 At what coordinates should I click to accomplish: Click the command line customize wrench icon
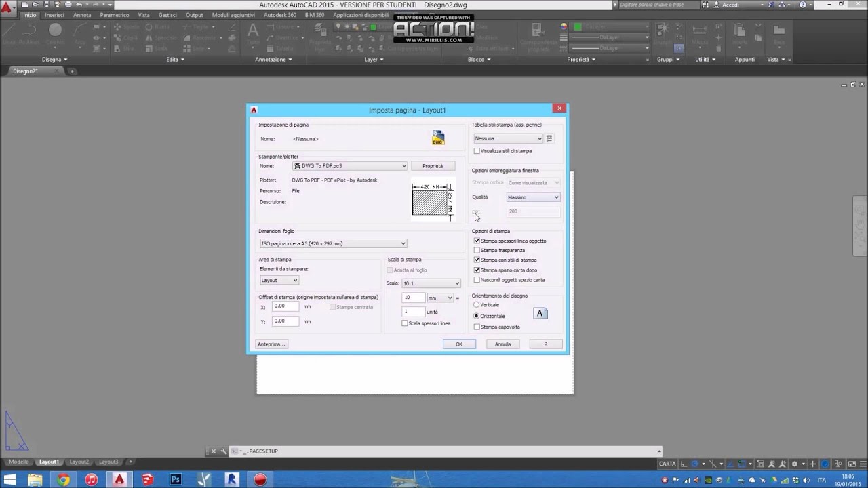(x=223, y=451)
